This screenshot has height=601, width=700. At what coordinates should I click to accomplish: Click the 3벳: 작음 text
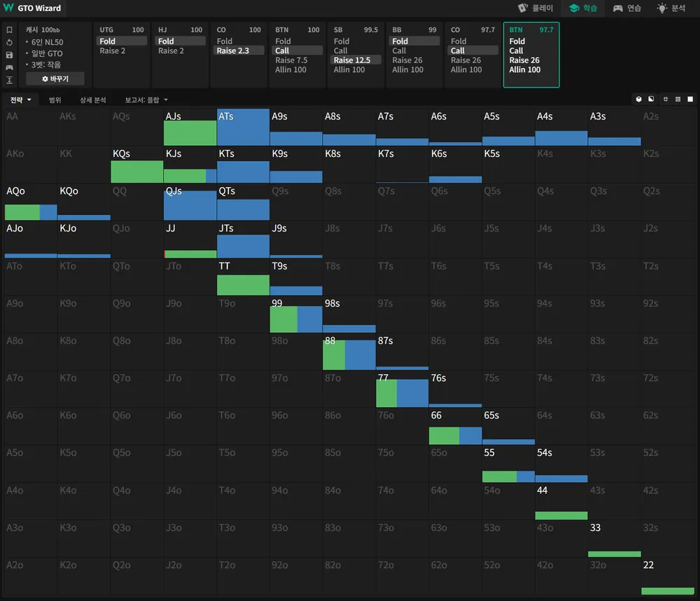[46, 64]
